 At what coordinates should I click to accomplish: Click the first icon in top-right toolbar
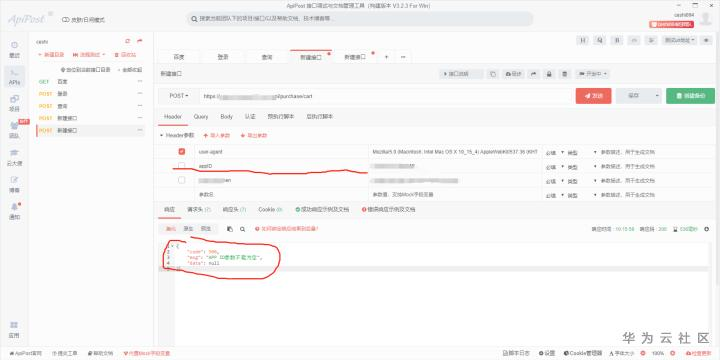coord(582,40)
